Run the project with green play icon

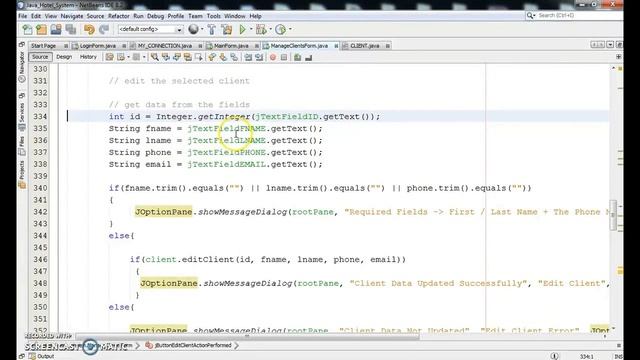tap(242, 29)
